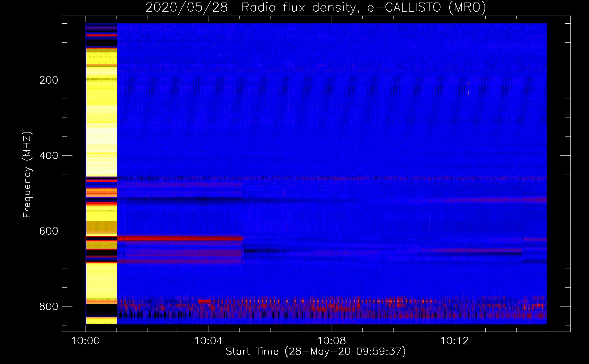Click the 10:12 time tick label
The width and height of the screenshot is (589, 364).
[455, 341]
